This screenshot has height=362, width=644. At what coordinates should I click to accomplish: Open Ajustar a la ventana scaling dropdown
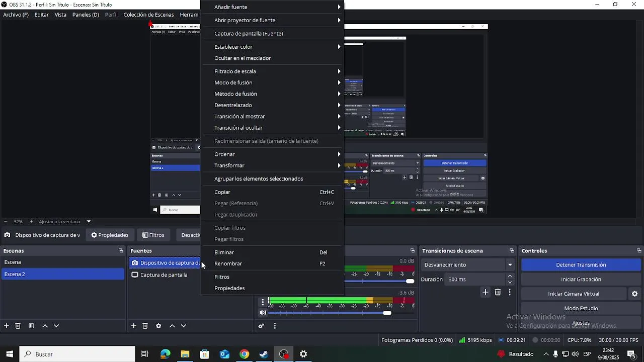coord(89,221)
